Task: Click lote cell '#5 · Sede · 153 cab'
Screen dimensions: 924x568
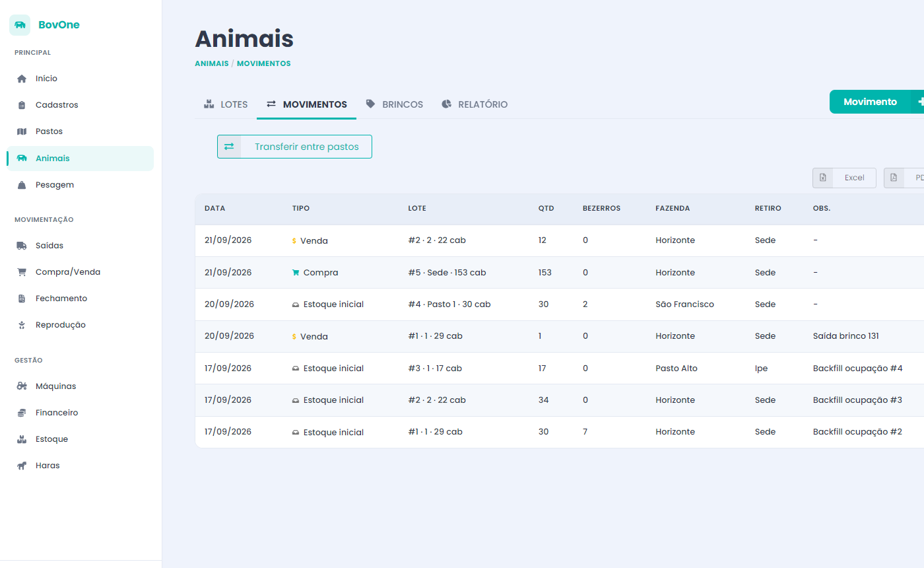Action: (447, 273)
